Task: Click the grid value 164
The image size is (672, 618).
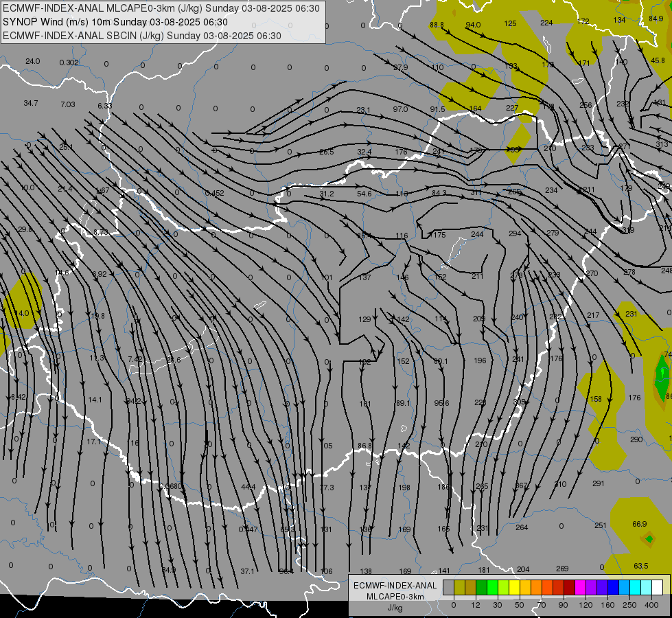Action: click(475, 108)
